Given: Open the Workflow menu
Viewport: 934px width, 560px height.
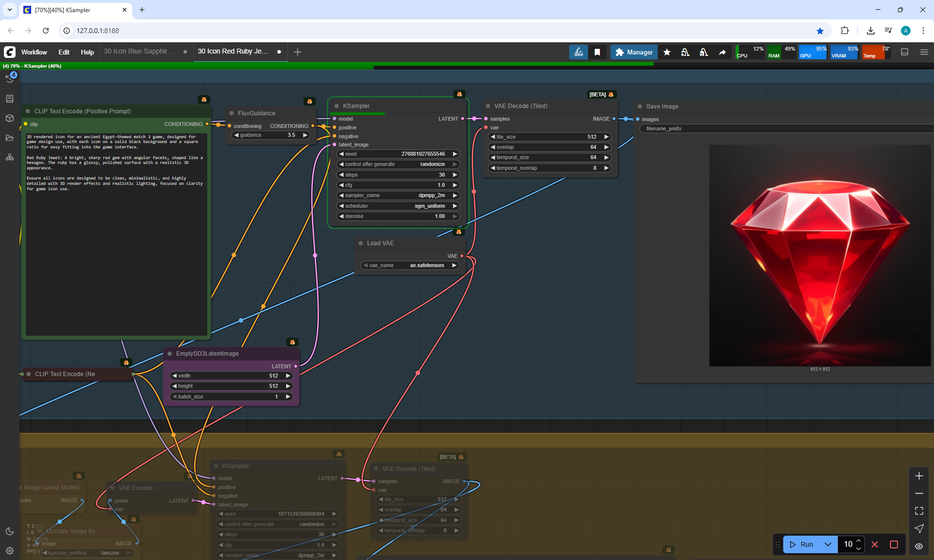Looking at the screenshot, I should (x=34, y=52).
